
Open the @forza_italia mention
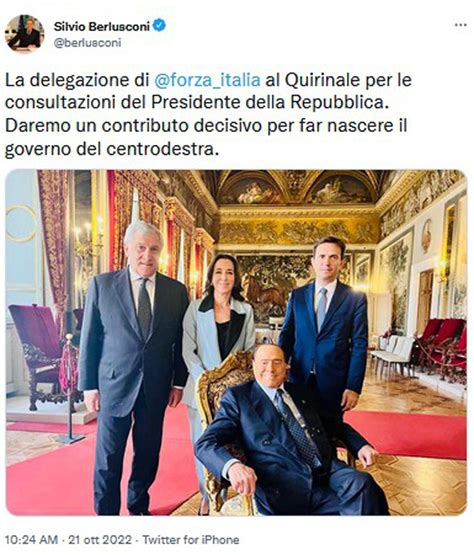pyautogui.click(x=207, y=80)
